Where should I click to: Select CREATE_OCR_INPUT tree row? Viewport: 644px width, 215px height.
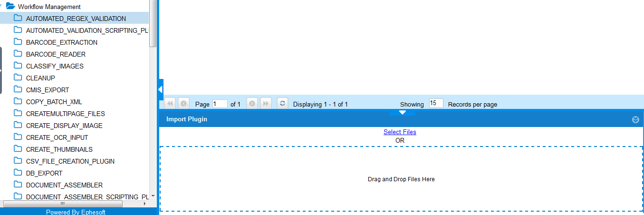point(75,137)
